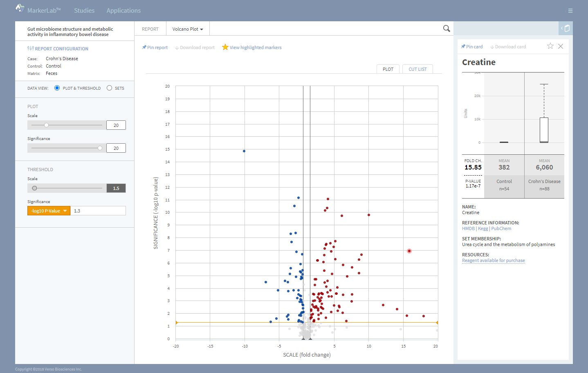The width and height of the screenshot is (588, 373).
Task: Click the MarkerLab logo icon
Action: tap(20, 8)
